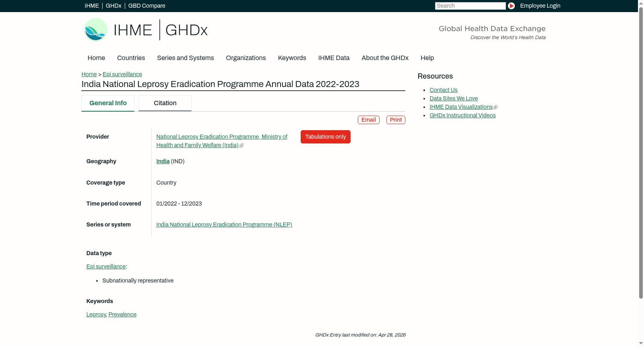The height and width of the screenshot is (347, 644).
Task: Click the GHDx logo text
Action: [186, 30]
